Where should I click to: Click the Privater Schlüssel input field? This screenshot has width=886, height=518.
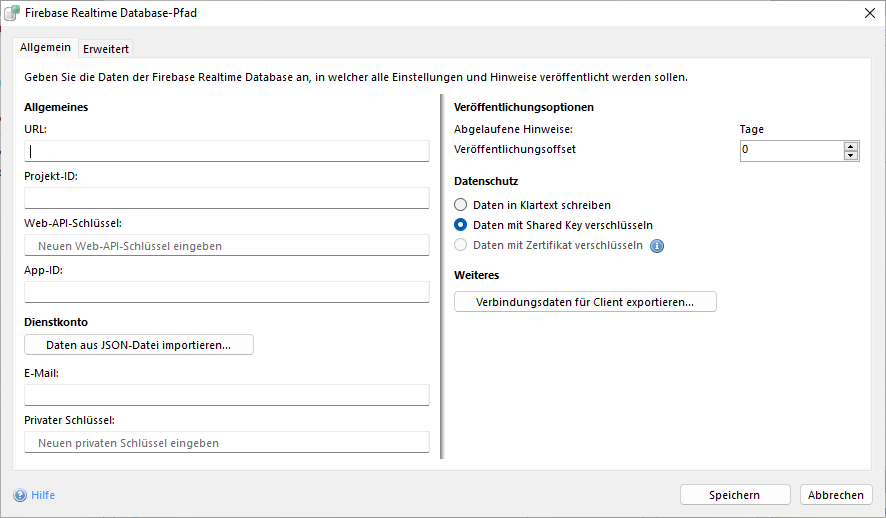(227, 442)
